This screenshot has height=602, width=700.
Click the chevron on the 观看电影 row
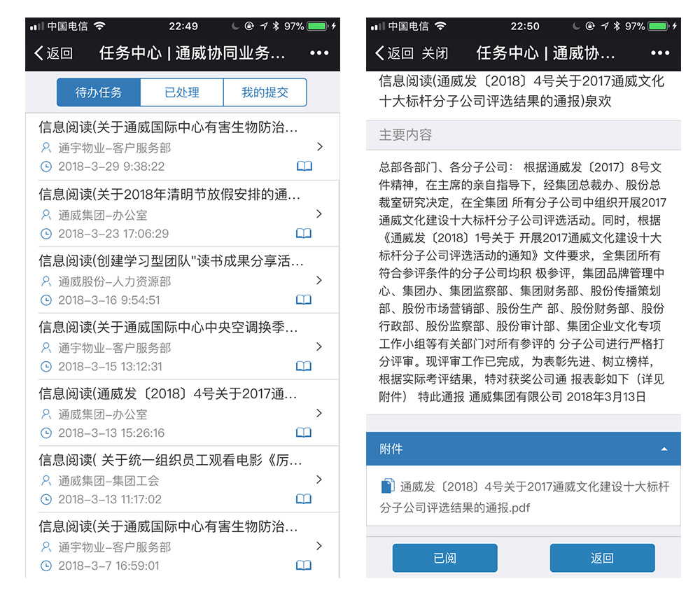318,479
